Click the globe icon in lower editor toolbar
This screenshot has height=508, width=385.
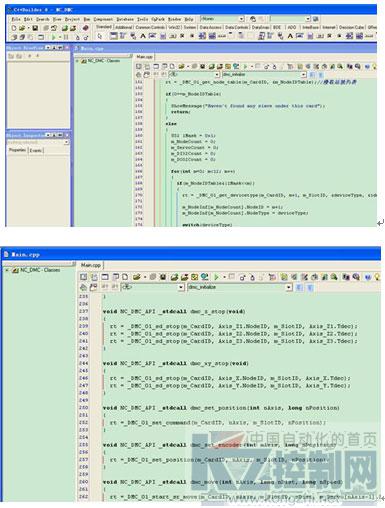tap(205, 277)
